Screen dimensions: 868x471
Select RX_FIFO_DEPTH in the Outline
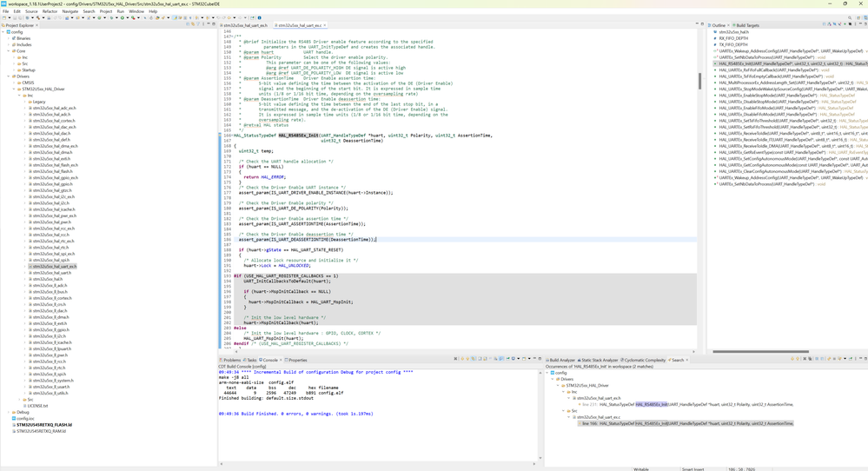tap(733, 38)
